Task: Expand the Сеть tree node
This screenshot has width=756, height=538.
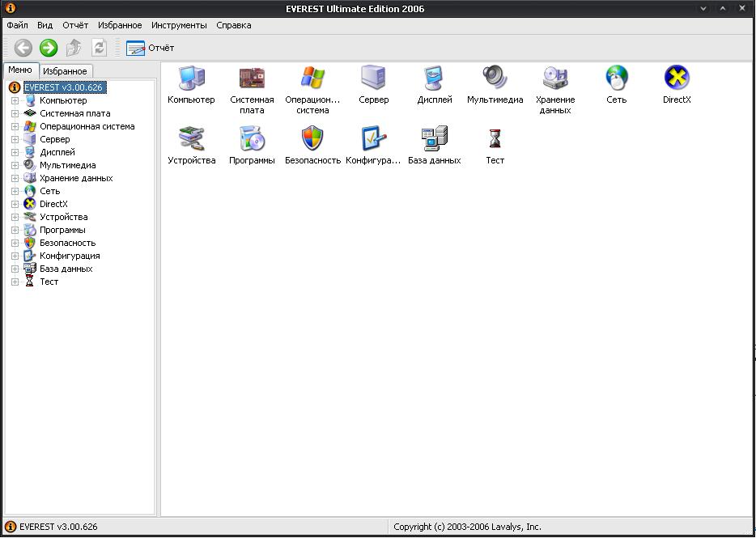Action: coord(15,192)
